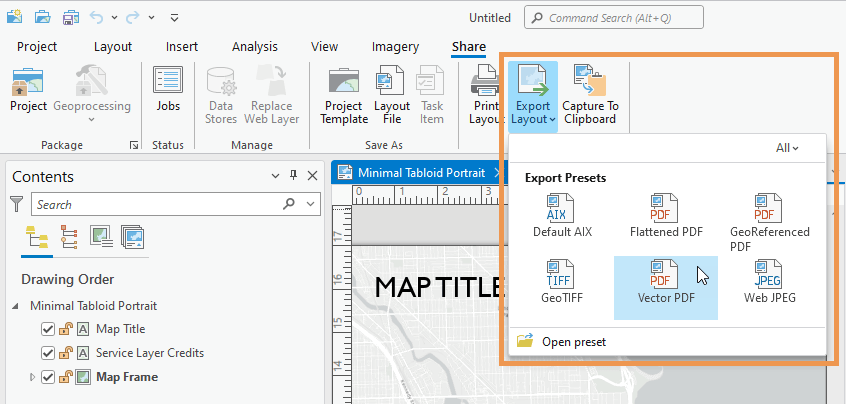Screen dimensions: 846x404
Task: Select the Share ribbon tab
Action: [469, 47]
